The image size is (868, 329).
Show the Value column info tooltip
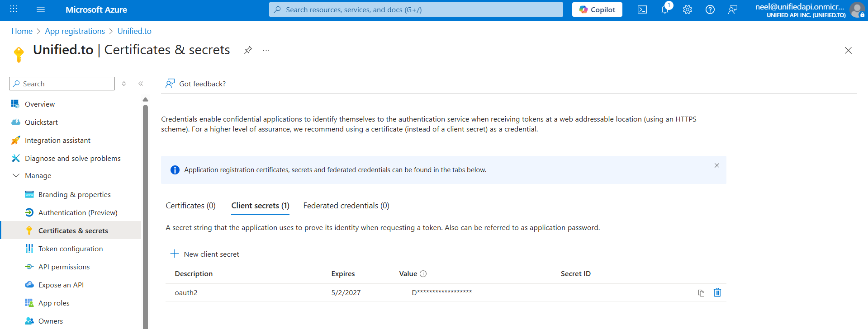click(423, 274)
